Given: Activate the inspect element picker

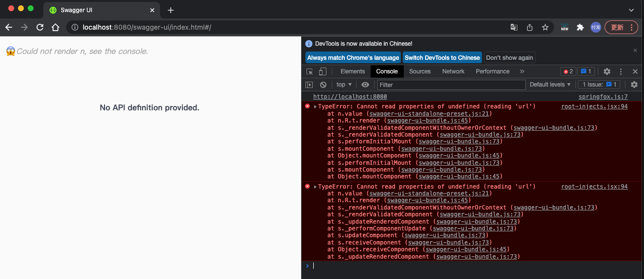Looking at the screenshot, I should click(x=309, y=71).
